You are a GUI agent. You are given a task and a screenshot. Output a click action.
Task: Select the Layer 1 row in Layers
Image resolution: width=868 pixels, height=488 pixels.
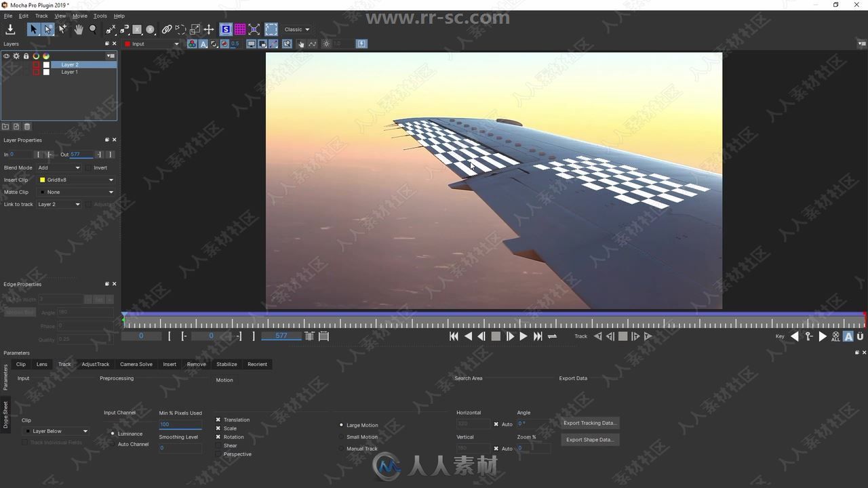click(x=69, y=72)
